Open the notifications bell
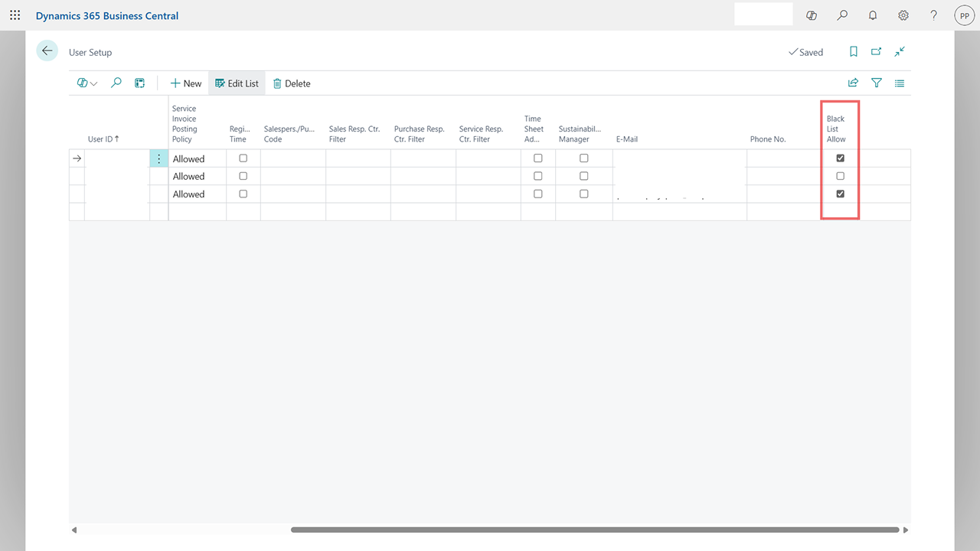 [x=873, y=15]
